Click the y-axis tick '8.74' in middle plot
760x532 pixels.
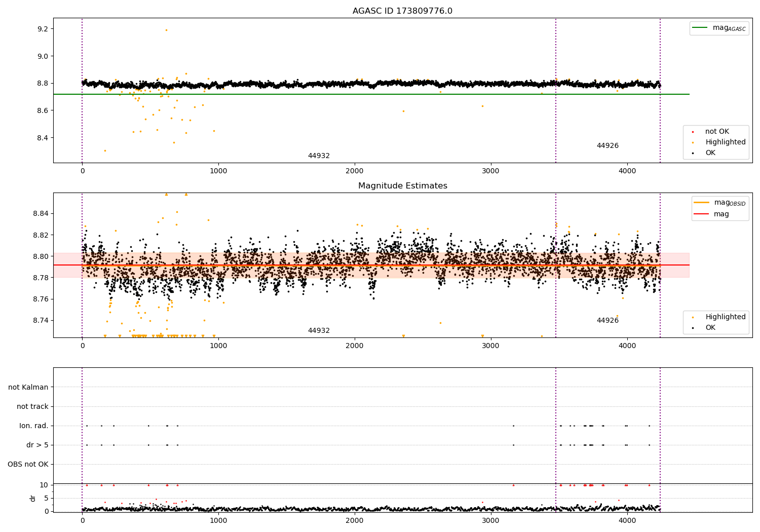tap(41, 320)
